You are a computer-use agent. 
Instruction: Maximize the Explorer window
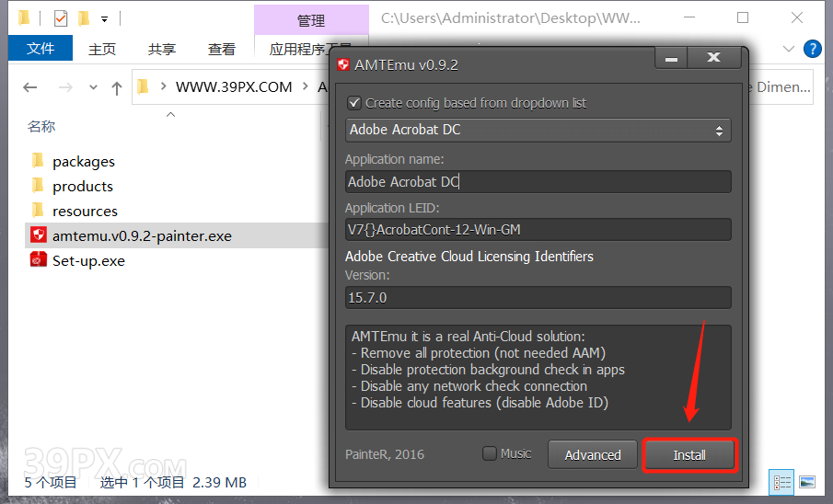pos(743,18)
